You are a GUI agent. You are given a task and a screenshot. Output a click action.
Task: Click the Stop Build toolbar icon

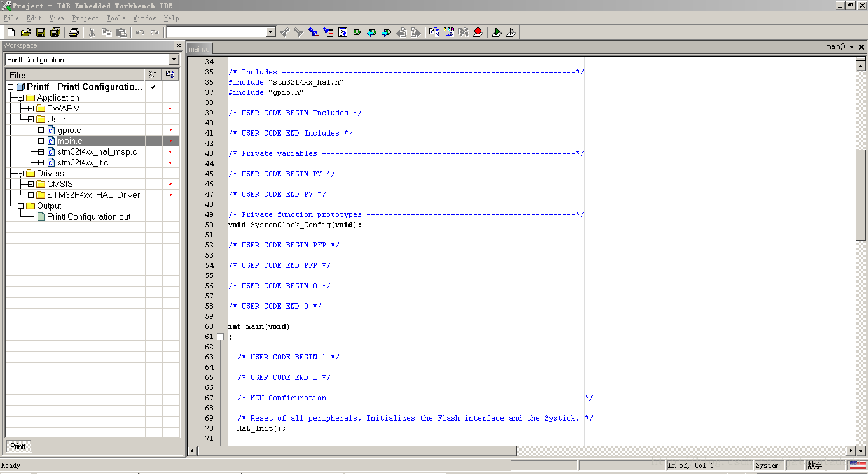pos(463,32)
